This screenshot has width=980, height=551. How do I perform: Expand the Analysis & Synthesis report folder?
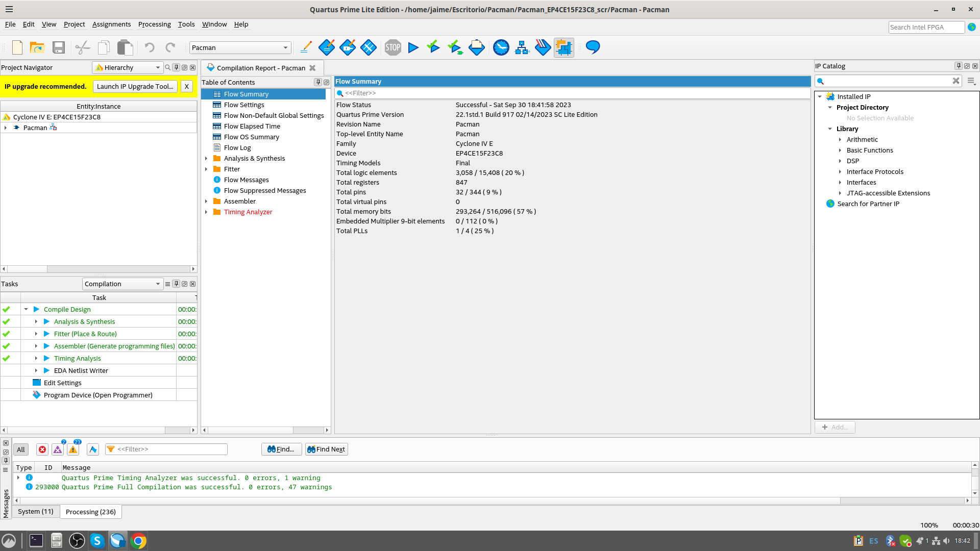click(x=206, y=159)
